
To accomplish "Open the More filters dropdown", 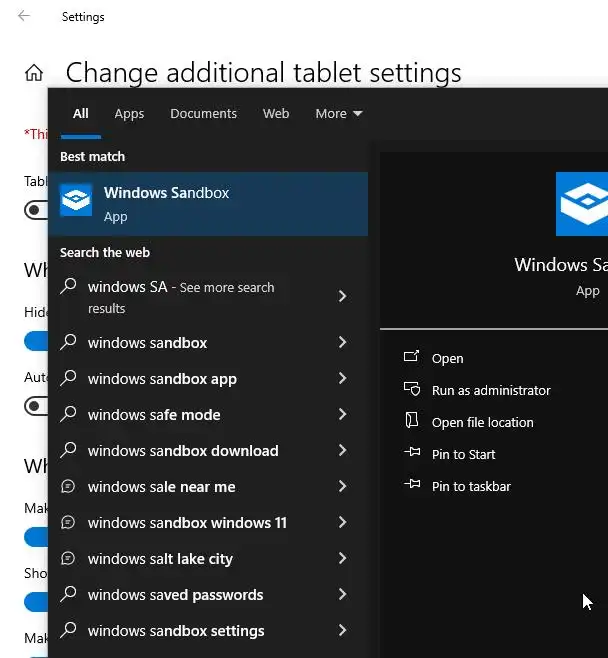I will (x=339, y=114).
